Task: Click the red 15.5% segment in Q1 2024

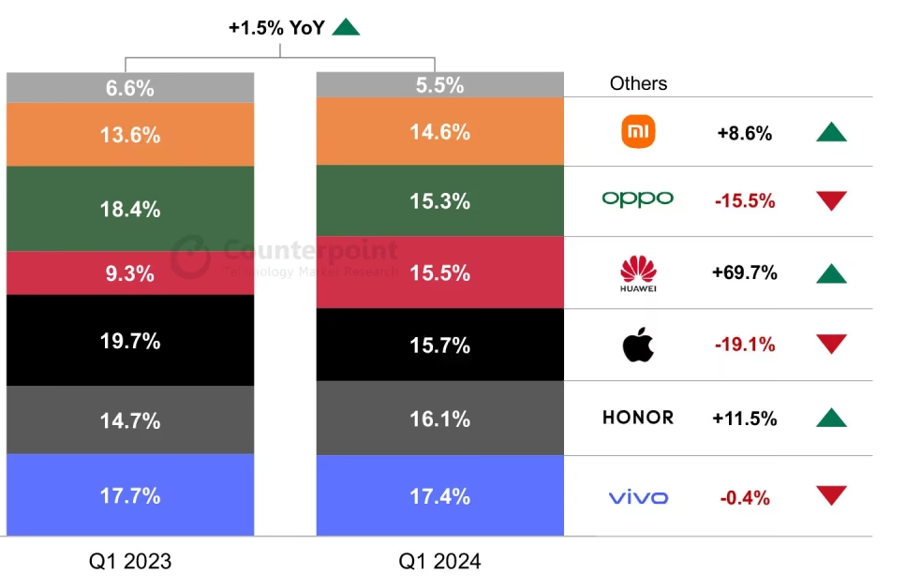Action: click(x=439, y=272)
